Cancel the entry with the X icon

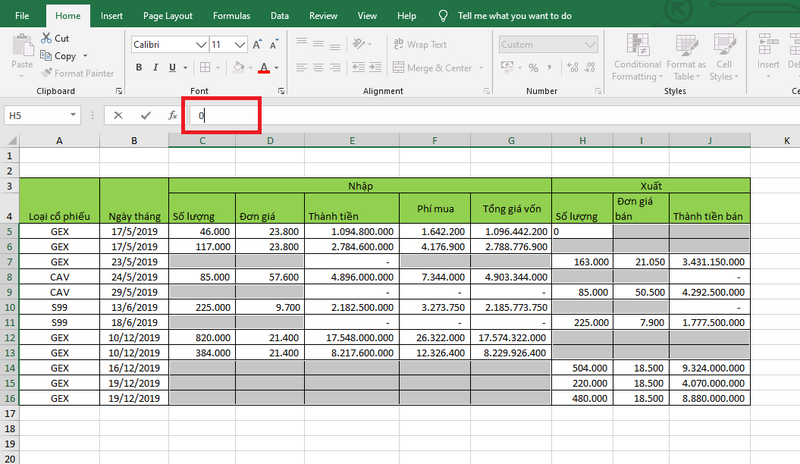[x=118, y=115]
